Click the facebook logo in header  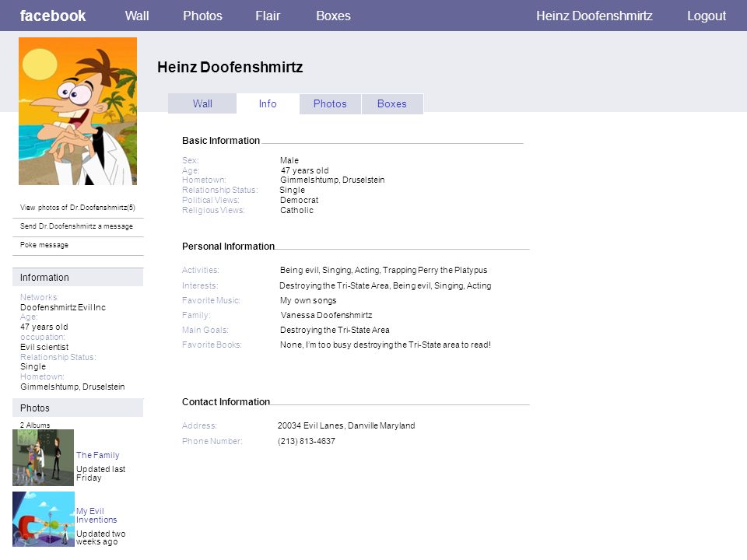tap(53, 16)
